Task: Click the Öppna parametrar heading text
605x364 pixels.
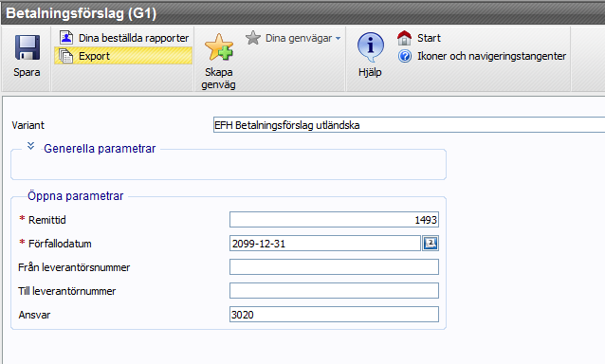Action: click(75, 196)
